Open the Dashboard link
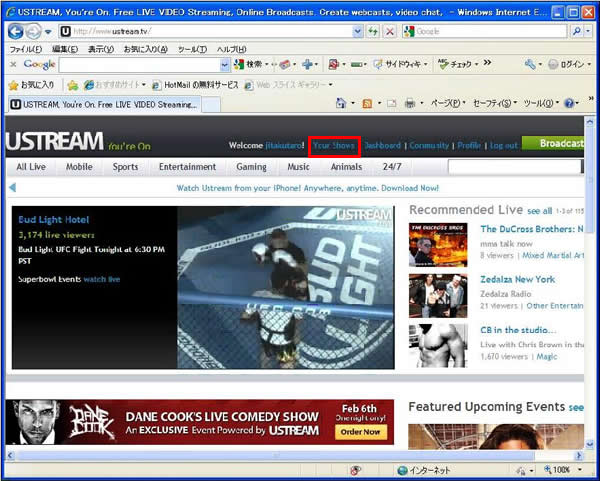 383,145
